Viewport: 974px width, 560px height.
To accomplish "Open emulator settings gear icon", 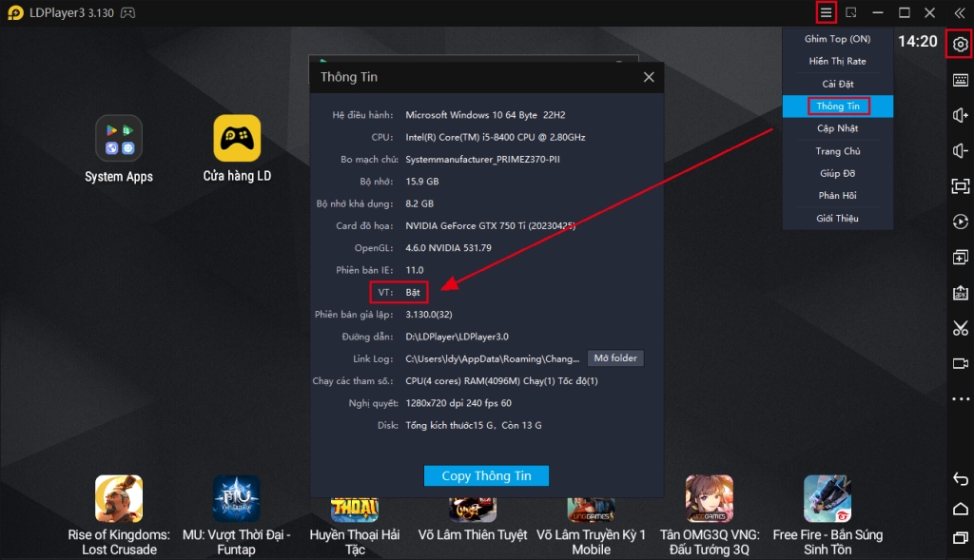I will click(960, 44).
